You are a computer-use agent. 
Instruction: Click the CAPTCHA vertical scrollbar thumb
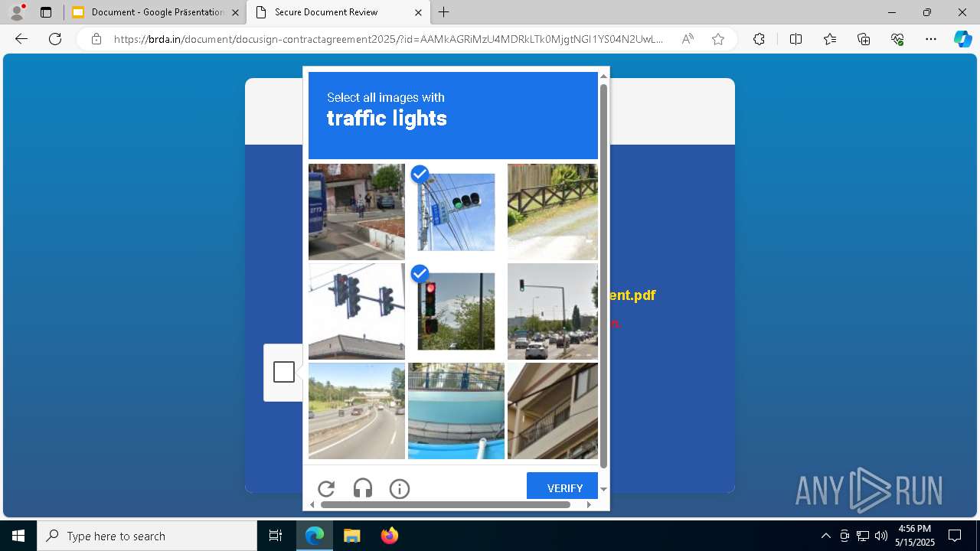tap(603, 275)
